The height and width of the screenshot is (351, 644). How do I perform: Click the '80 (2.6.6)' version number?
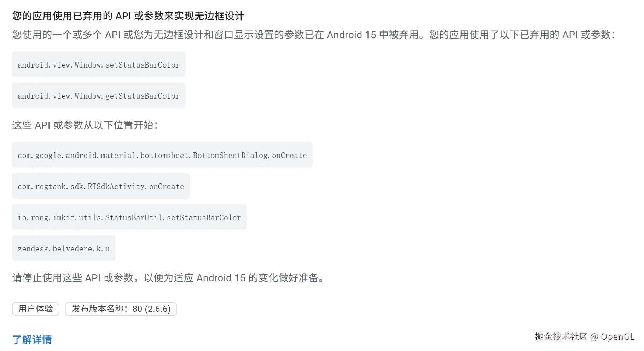click(x=151, y=309)
